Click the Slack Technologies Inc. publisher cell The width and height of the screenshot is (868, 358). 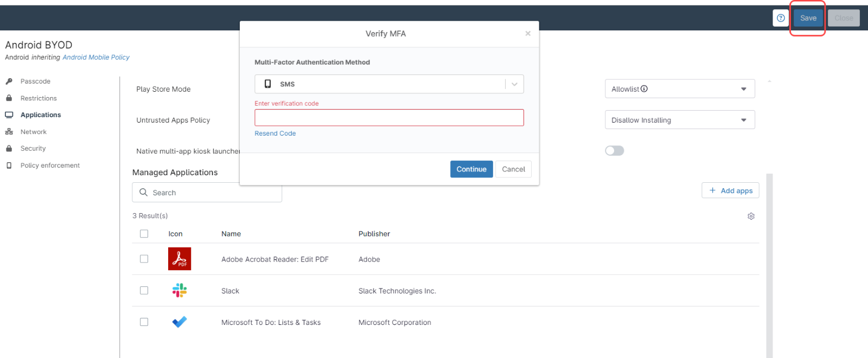397,291
